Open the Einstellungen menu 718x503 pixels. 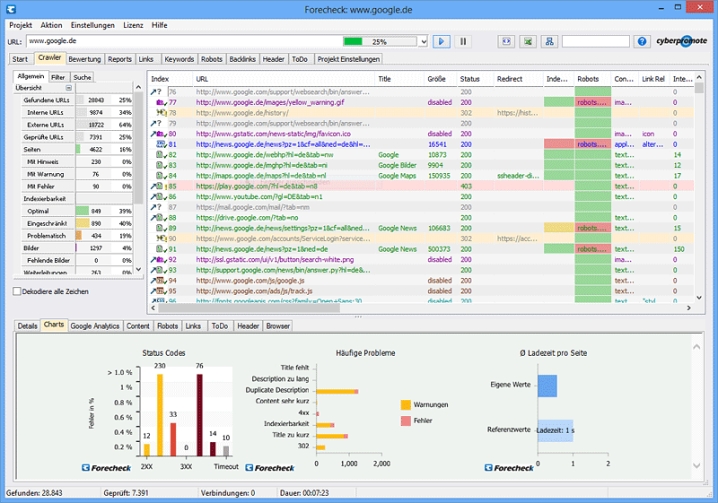pos(92,24)
